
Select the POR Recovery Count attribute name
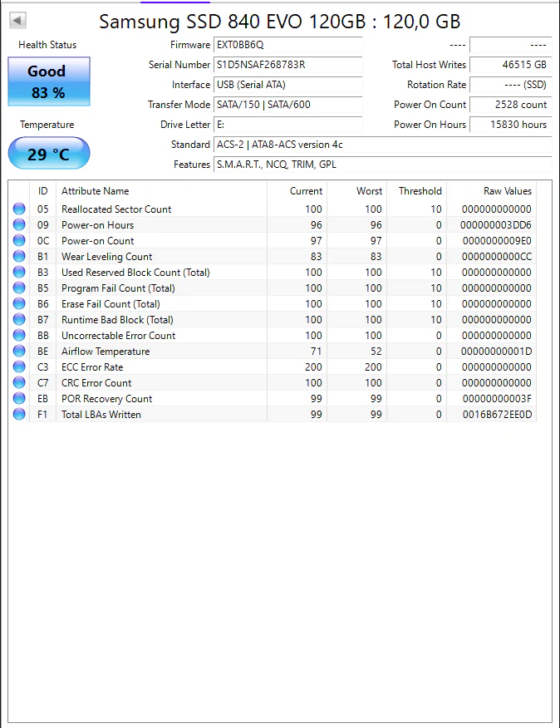pos(107,399)
